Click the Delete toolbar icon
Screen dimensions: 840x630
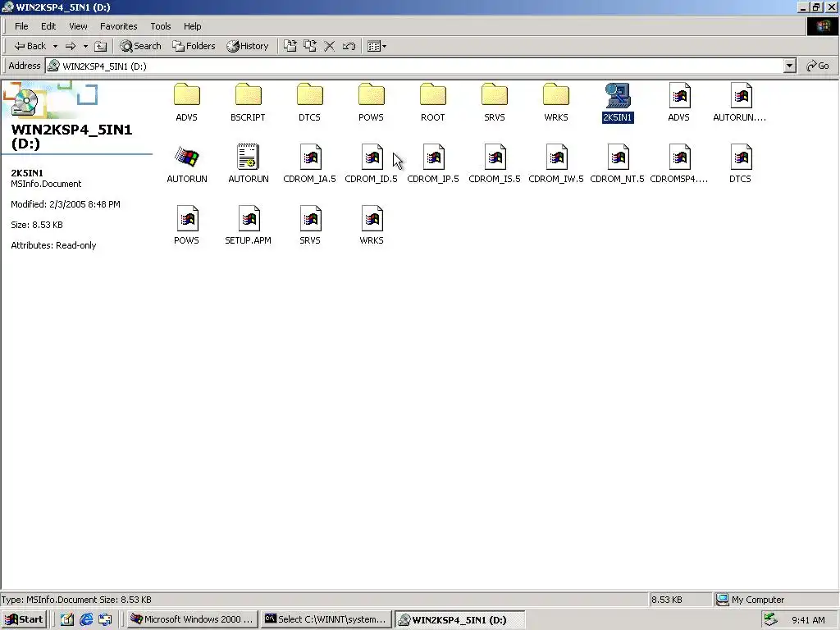point(330,46)
